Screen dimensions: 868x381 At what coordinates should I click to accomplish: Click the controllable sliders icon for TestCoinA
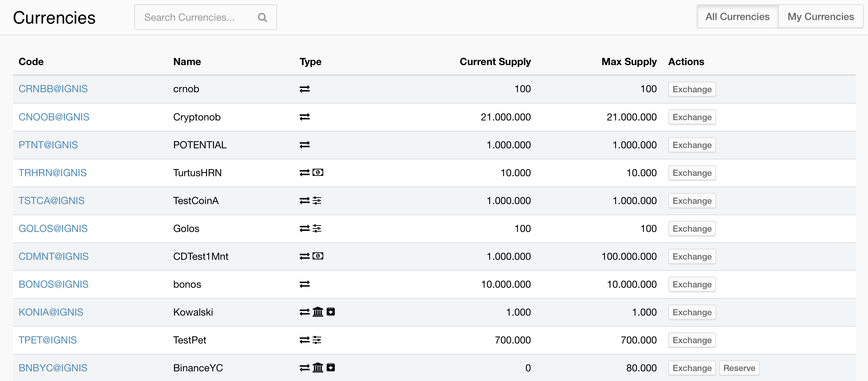click(x=317, y=201)
